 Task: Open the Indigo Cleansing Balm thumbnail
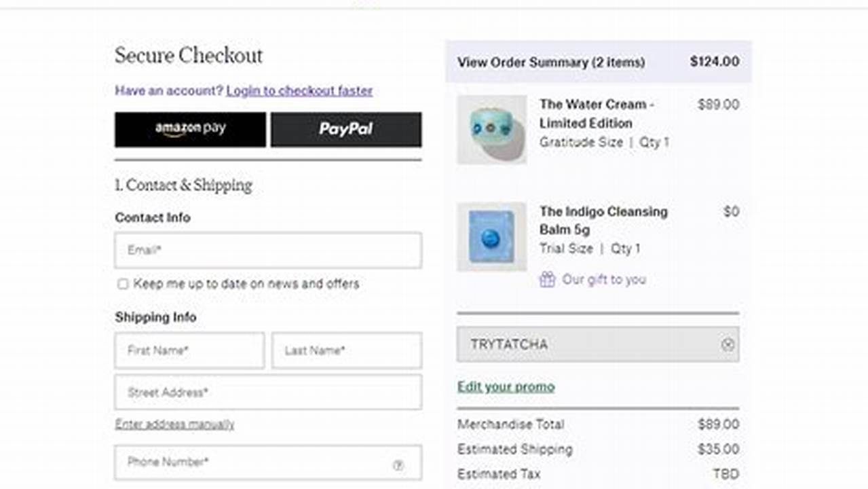pyautogui.click(x=491, y=237)
